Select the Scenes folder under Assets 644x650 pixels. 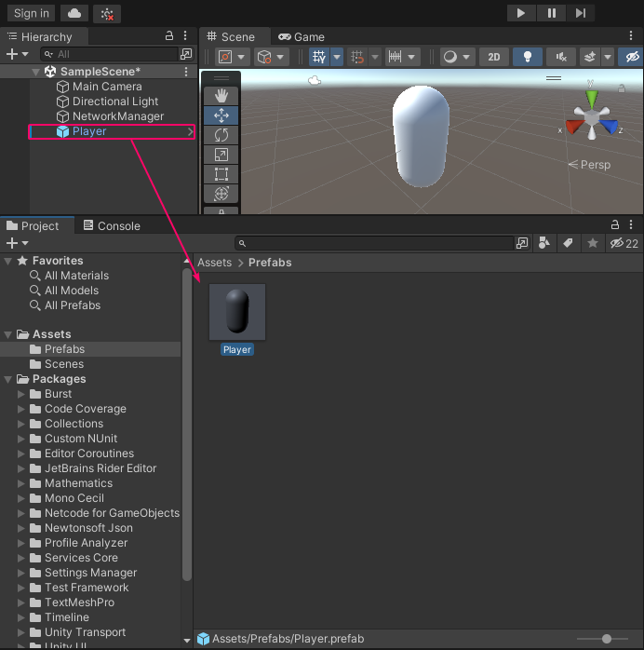click(x=64, y=364)
